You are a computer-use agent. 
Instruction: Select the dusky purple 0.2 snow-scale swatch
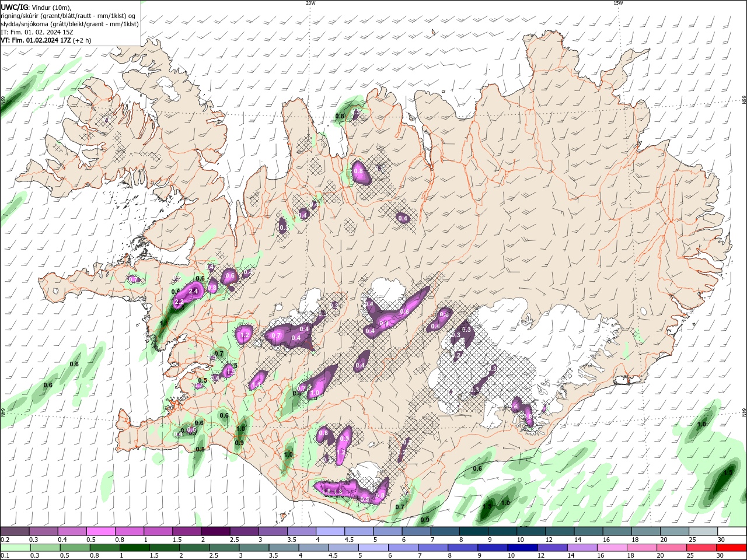tap(15, 531)
